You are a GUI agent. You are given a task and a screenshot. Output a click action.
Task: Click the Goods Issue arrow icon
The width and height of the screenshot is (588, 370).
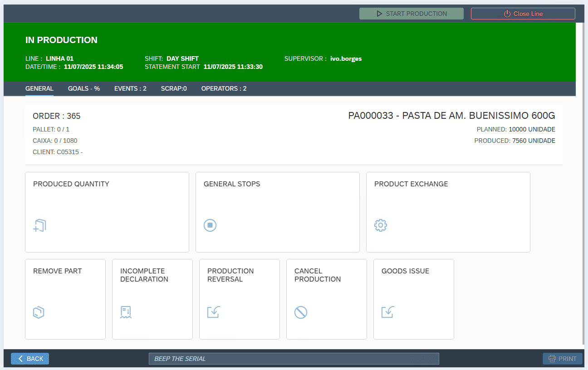(x=387, y=312)
